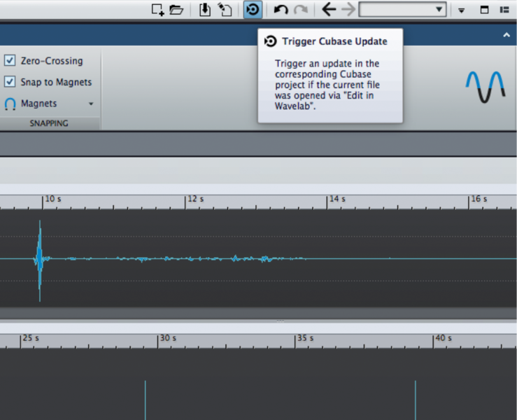This screenshot has width=517, height=420.
Task: Click the Trigger Cubase Update tooltip title
Action: point(334,41)
